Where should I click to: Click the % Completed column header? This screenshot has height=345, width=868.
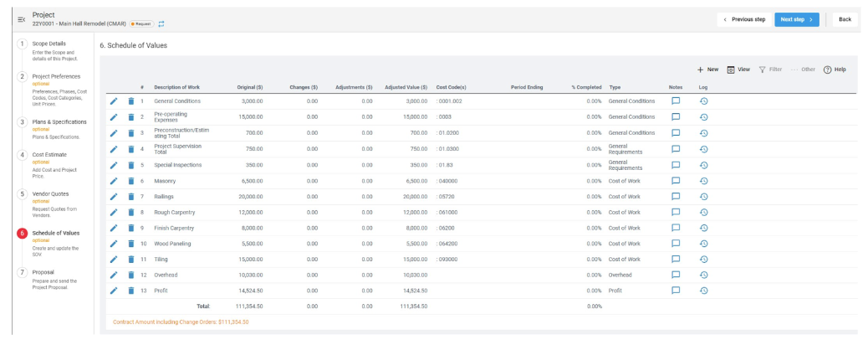pyautogui.click(x=587, y=87)
